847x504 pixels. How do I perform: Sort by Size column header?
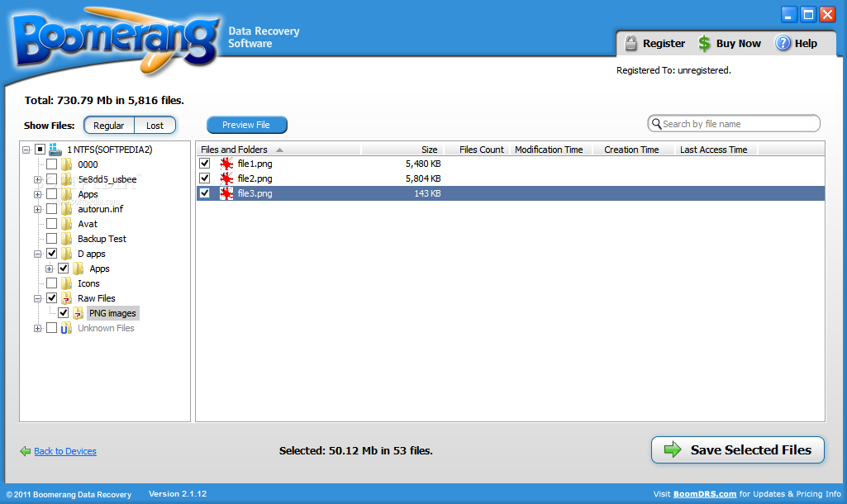click(402, 150)
